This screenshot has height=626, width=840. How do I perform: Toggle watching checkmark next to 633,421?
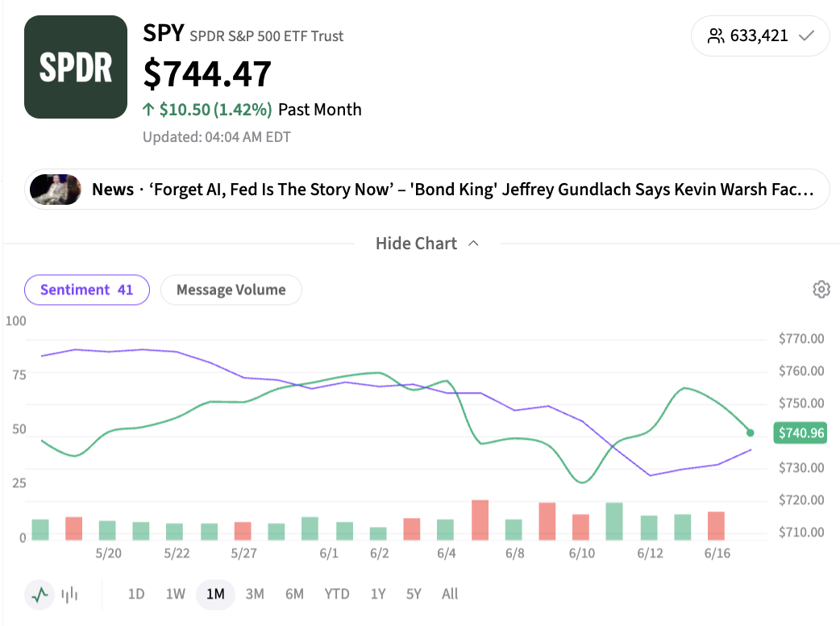[806, 36]
